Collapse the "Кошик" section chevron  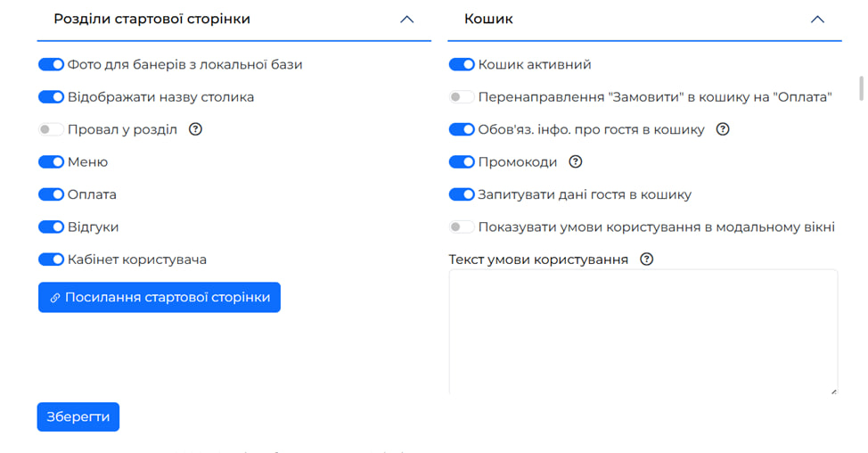[x=817, y=19]
